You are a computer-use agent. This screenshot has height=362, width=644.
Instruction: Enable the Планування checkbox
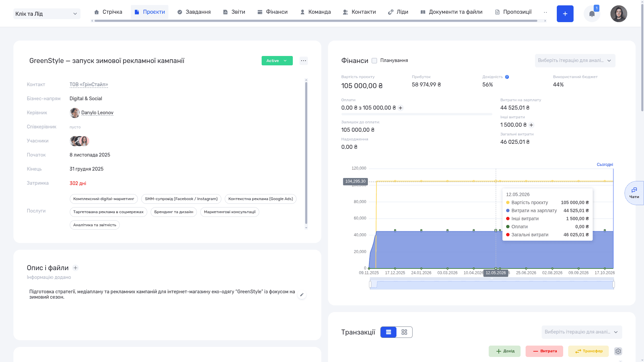pyautogui.click(x=374, y=61)
